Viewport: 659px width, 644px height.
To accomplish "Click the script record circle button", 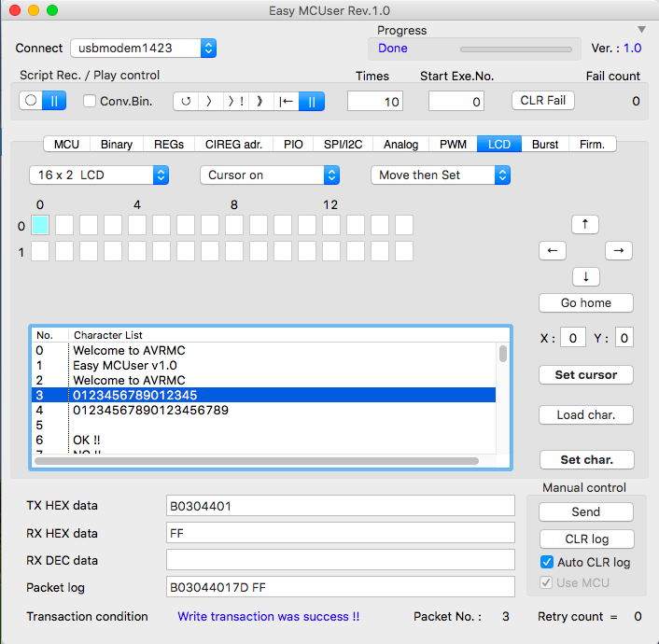I will tap(31, 101).
